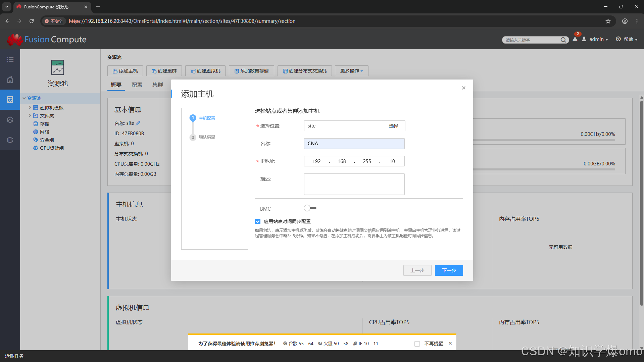Screen dimensions: 644x362
Task: Click the browser address bar URL
Action: click(x=182, y=21)
